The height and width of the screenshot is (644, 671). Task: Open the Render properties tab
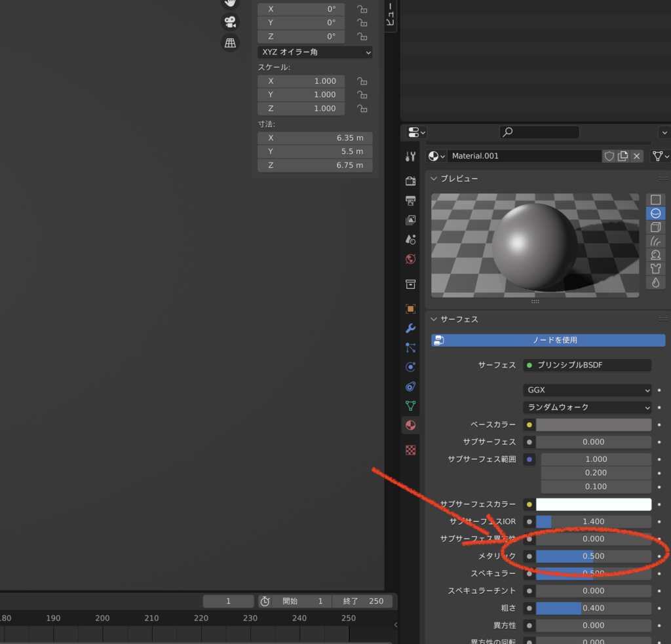(411, 181)
